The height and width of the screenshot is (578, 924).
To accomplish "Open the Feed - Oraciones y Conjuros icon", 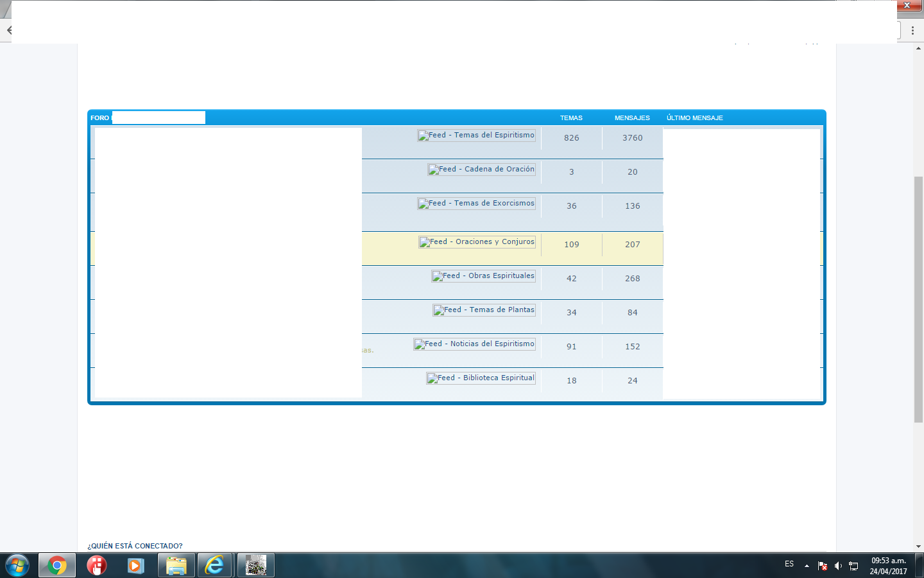I will click(x=477, y=242).
